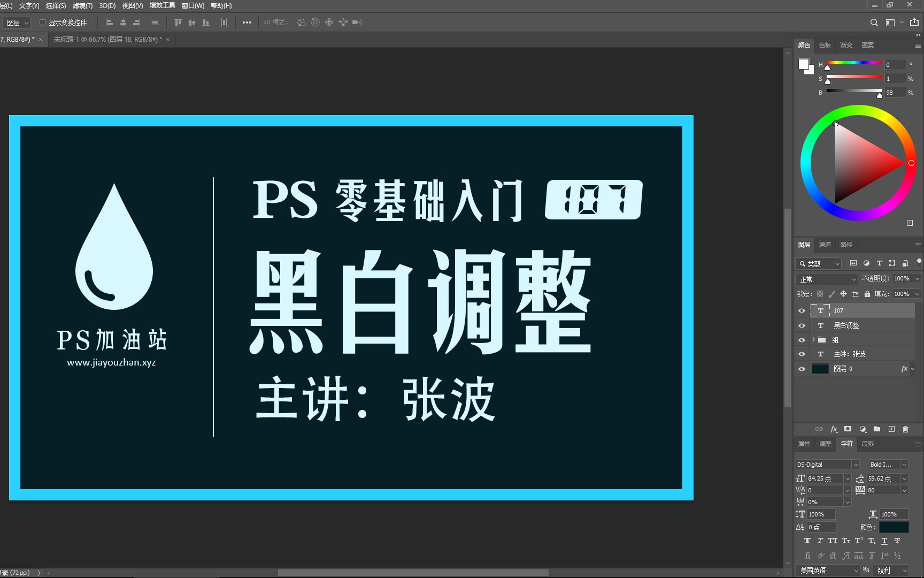Image resolution: width=924 pixels, height=578 pixels.
Task: Open the opacity dropdown arrow
Action: coord(917,279)
